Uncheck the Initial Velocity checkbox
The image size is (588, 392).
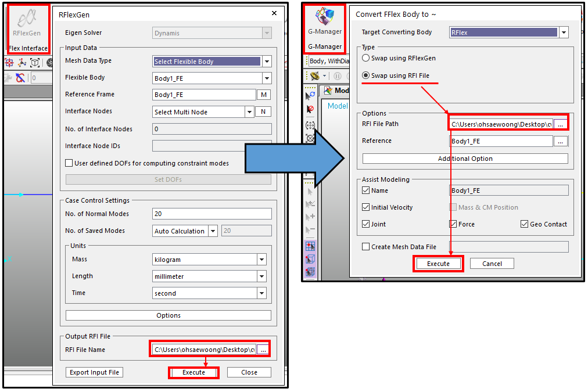364,207
